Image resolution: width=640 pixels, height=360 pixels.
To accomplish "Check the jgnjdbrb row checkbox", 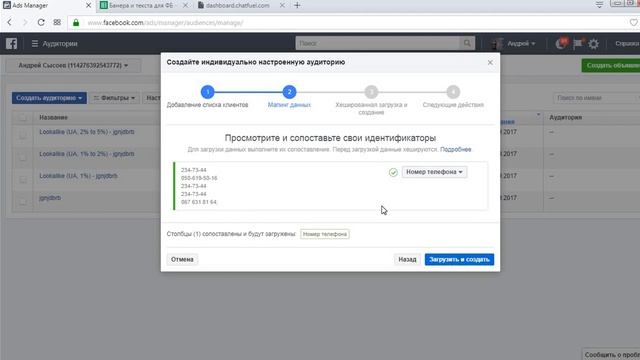I will pos(23,201).
